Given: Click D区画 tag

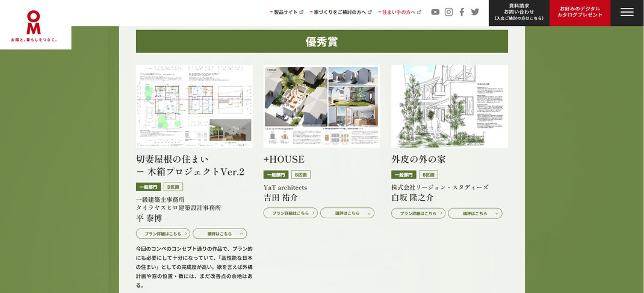Looking at the screenshot, I should point(173,187).
